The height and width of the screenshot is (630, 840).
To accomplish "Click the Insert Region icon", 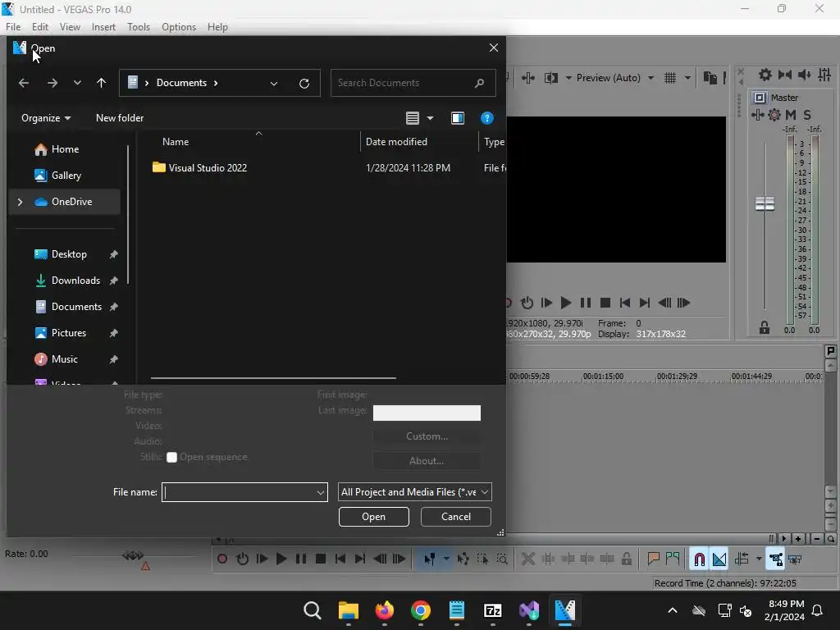I will tap(673, 559).
